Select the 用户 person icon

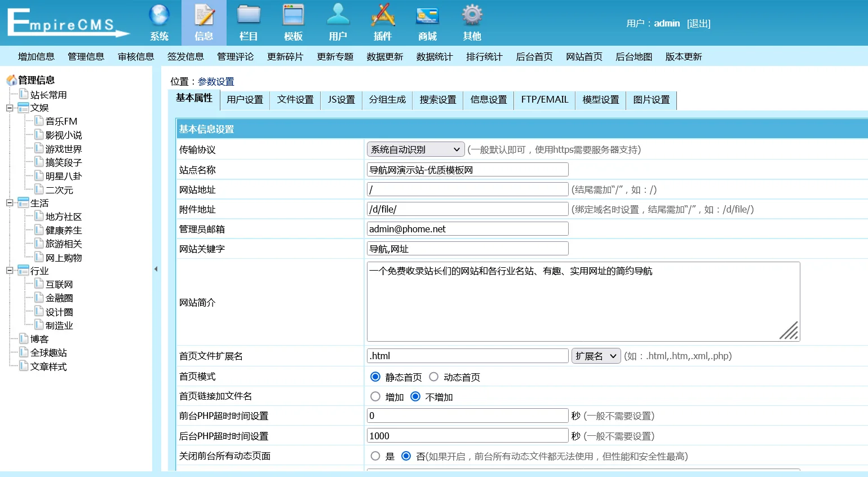(x=338, y=16)
